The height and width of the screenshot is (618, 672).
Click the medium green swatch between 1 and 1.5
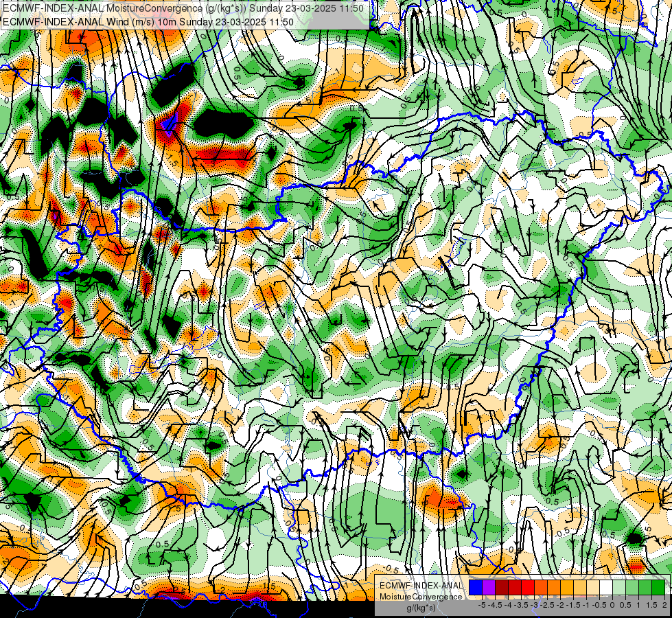645,588
